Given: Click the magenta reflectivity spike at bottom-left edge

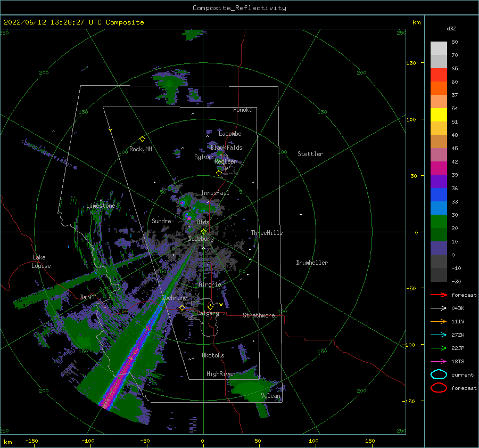Looking at the screenshot, I should (106, 404).
